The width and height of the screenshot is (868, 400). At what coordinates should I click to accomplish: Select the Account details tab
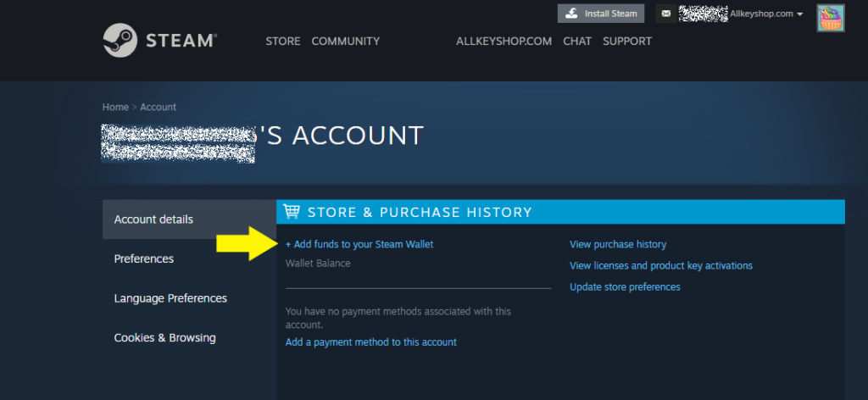click(154, 219)
